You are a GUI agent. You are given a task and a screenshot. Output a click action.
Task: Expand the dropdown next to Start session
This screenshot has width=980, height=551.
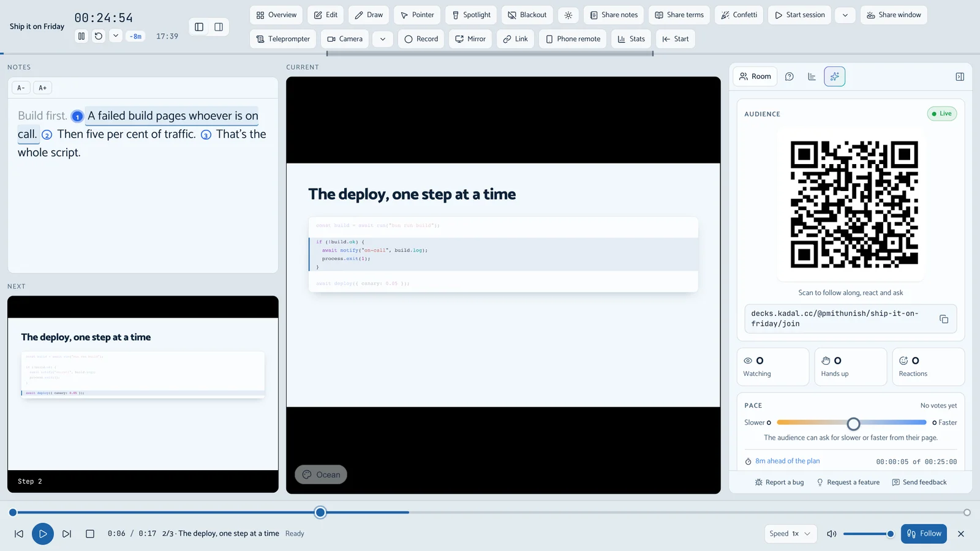point(845,15)
